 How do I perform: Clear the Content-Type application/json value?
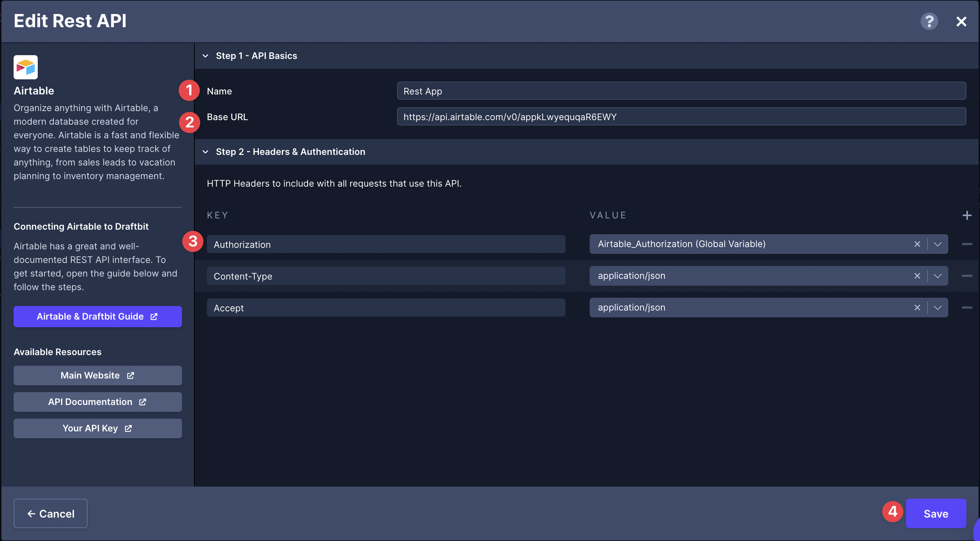[917, 276]
